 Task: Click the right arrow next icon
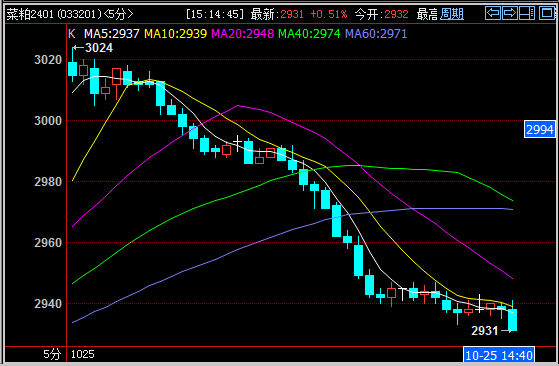click(510, 13)
